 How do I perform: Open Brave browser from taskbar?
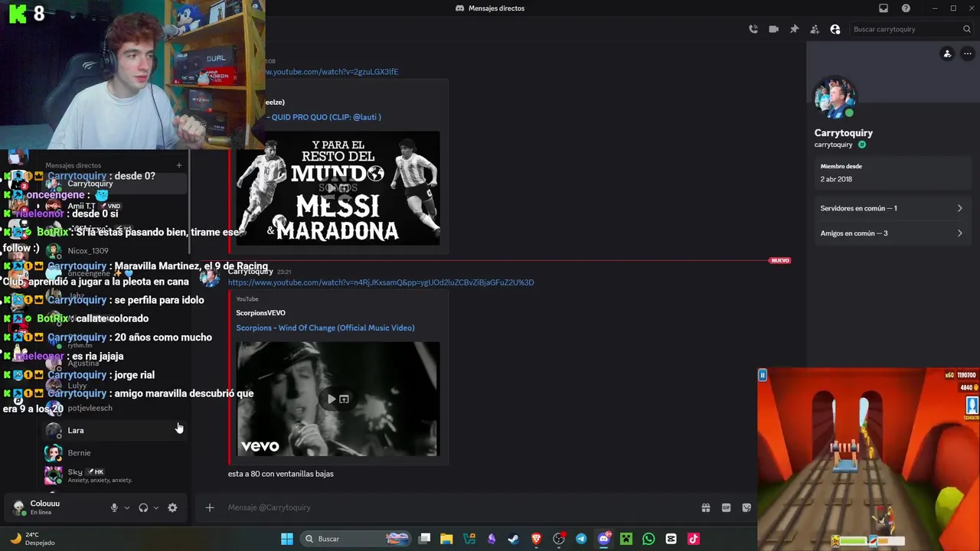[x=537, y=539]
